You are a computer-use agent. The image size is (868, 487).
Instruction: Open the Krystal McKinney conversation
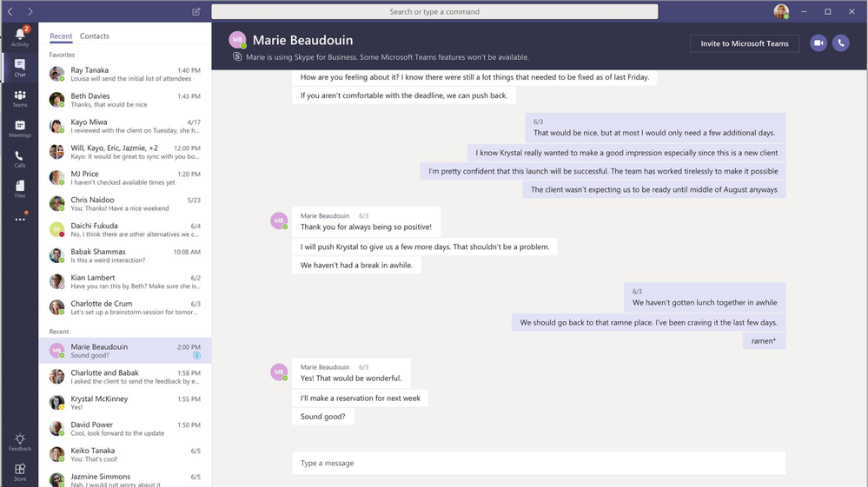[125, 402]
